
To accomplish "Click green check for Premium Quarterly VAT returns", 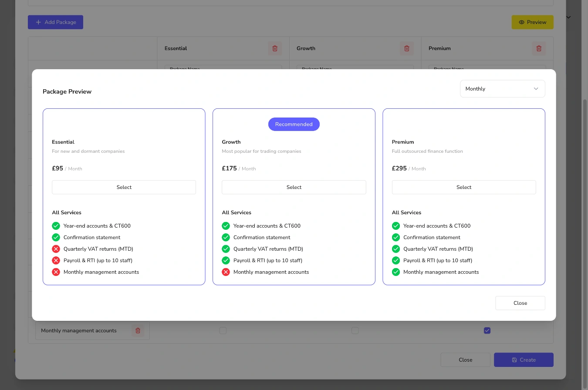I will pyautogui.click(x=395, y=249).
